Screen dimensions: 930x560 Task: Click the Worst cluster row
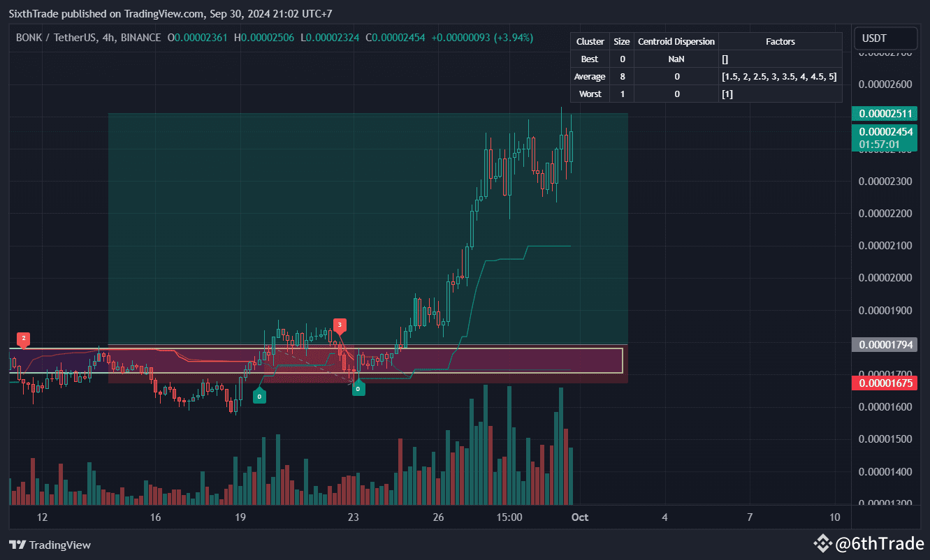590,93
